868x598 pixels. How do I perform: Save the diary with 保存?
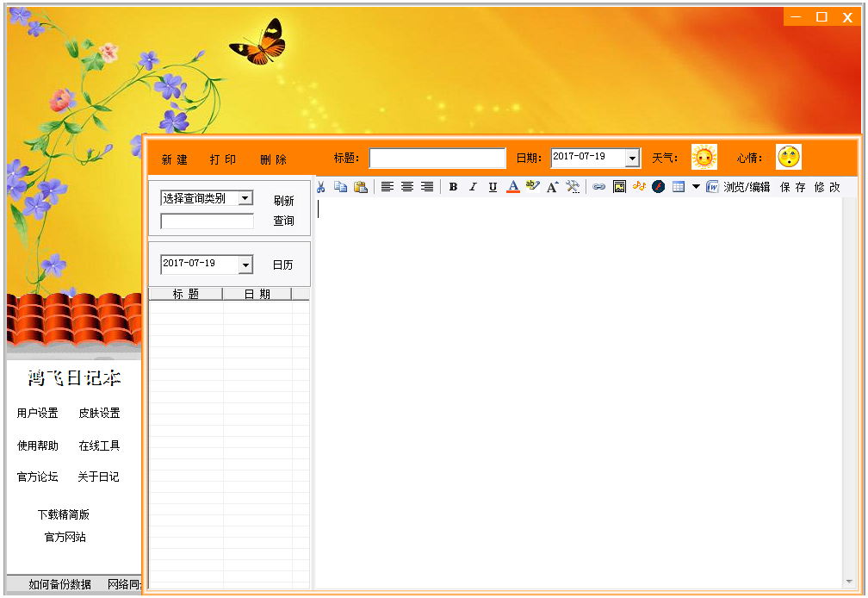coord(793,186)
